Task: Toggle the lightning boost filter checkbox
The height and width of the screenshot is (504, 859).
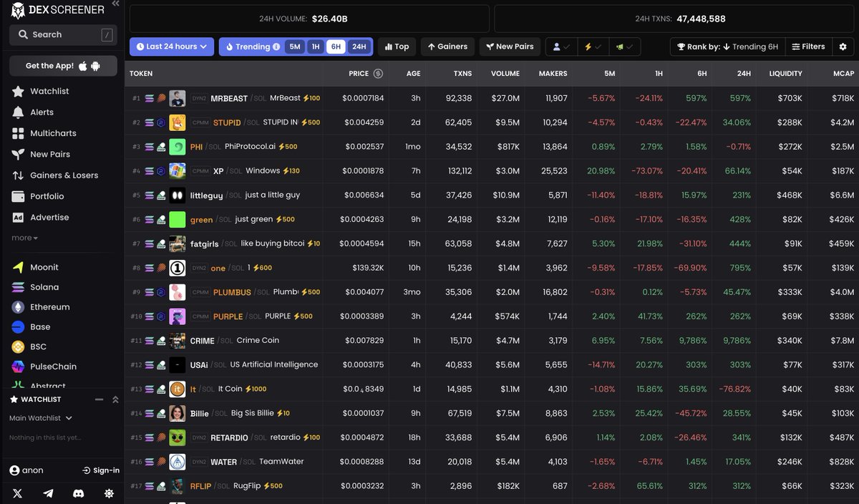Action: [593, 47]
